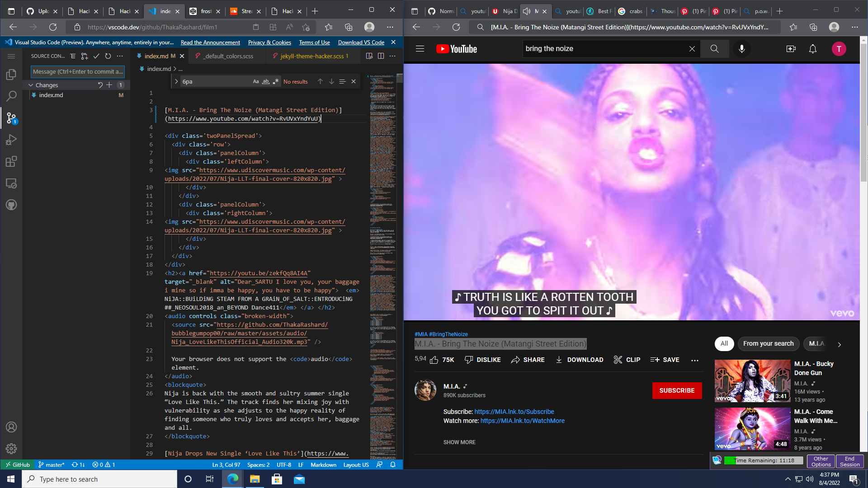Open the video more actions ellipsis
The image size is (868, 488).
(695, 360)
